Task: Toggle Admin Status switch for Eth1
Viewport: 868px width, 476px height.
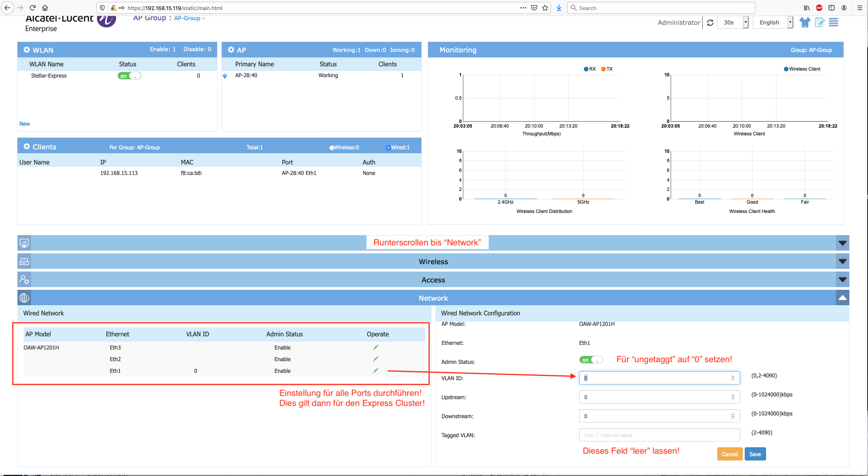Action: coord(591,360)
